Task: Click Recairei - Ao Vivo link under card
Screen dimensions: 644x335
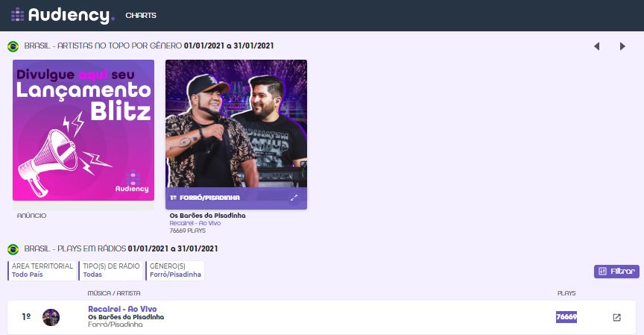Action: (x=195, y=223)
